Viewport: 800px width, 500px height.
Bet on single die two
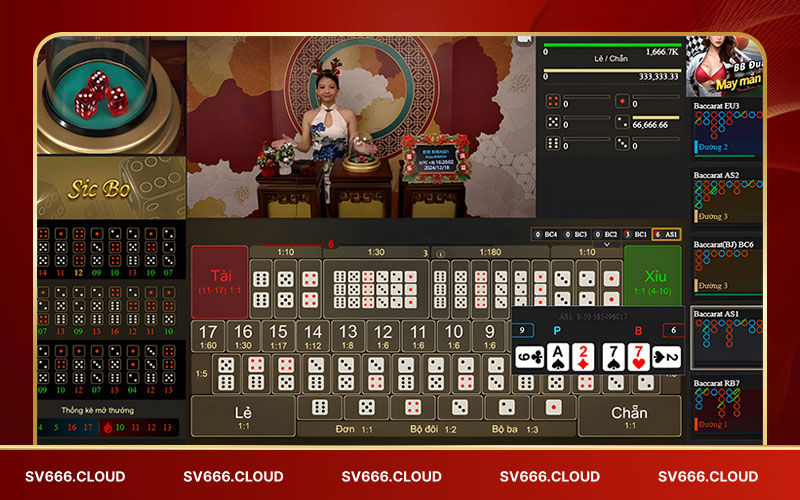pos(507,408)
